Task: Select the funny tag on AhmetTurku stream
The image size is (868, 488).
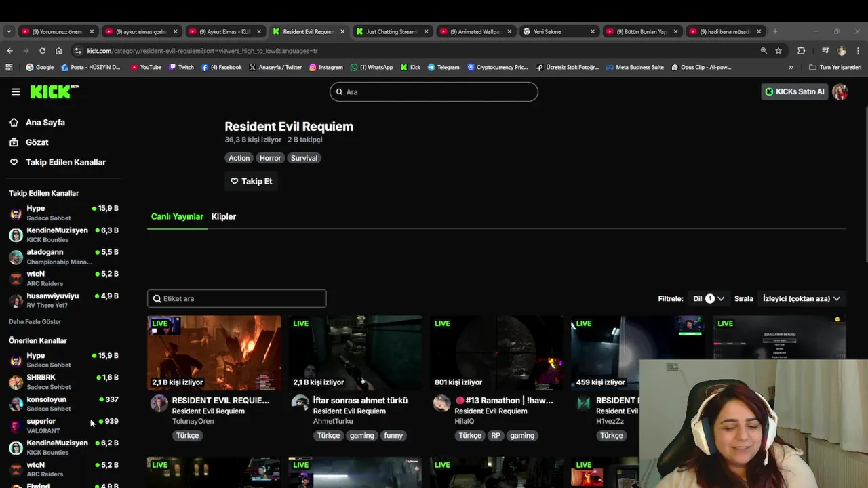Action: 393,436
